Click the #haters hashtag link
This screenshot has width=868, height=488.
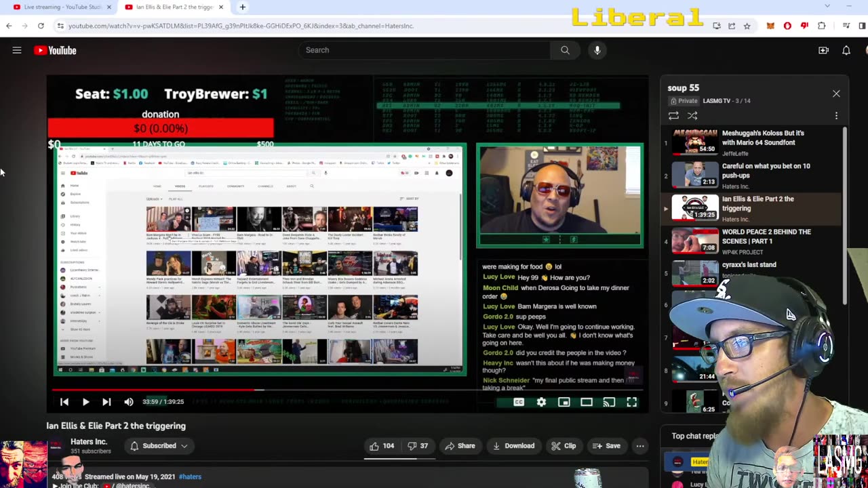tap(190, 476)
